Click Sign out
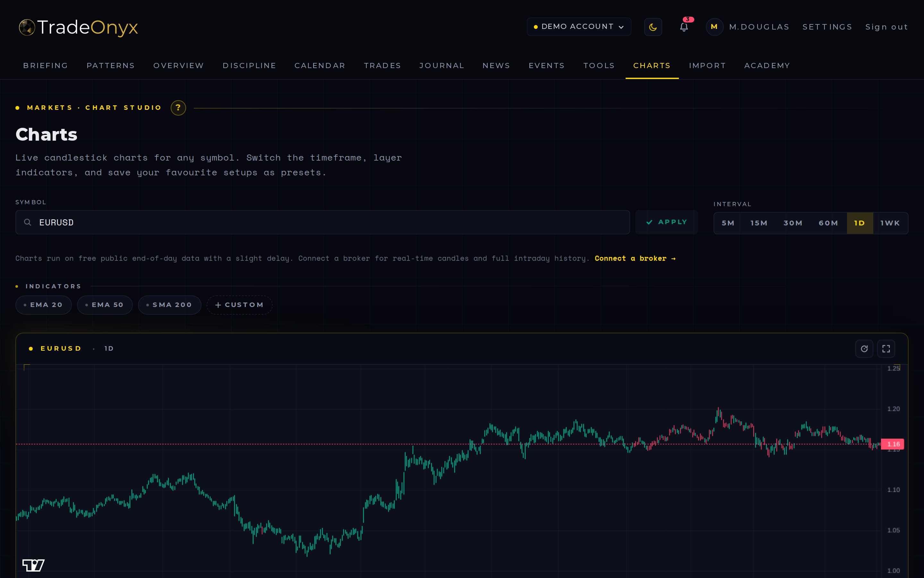This screenshot has width=924, height=578. tap(886, 27)
